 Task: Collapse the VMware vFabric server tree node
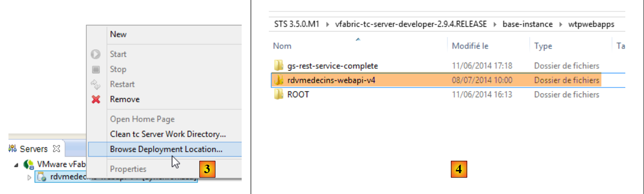(x=16, y=165)
